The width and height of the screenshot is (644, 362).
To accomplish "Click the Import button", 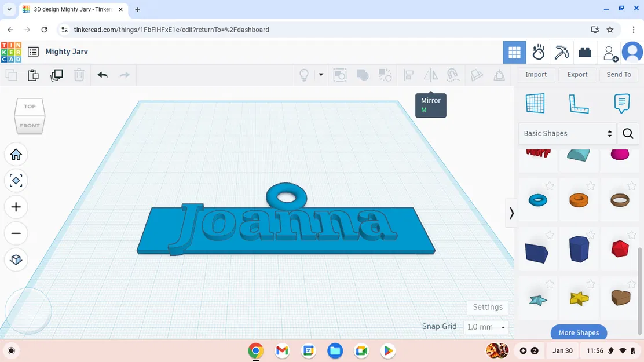I will (x=536, y=74).
